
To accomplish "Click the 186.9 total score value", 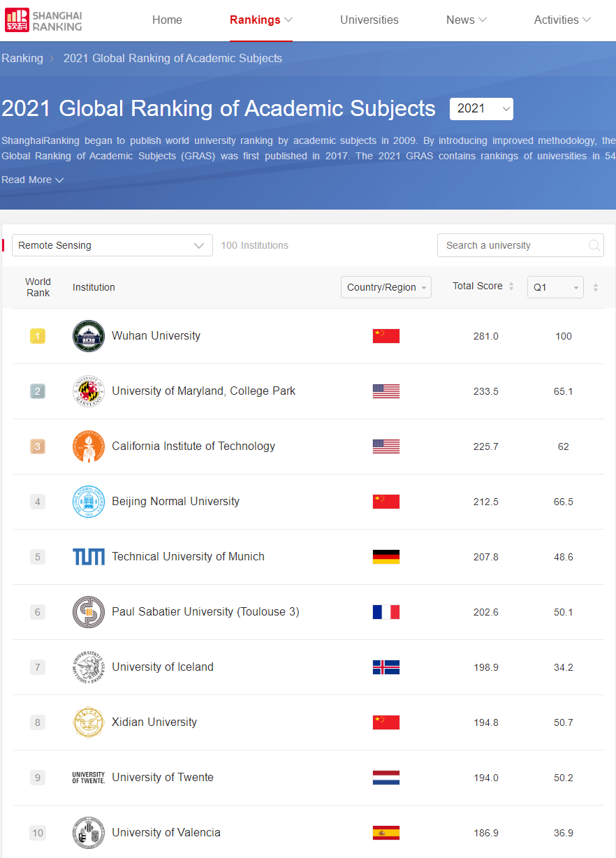I will pos(486,833).
